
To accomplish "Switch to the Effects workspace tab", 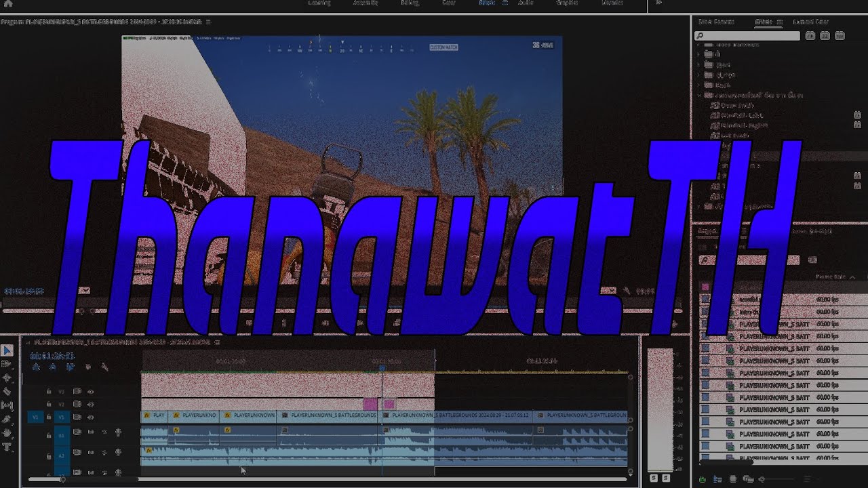I will 486,3.
